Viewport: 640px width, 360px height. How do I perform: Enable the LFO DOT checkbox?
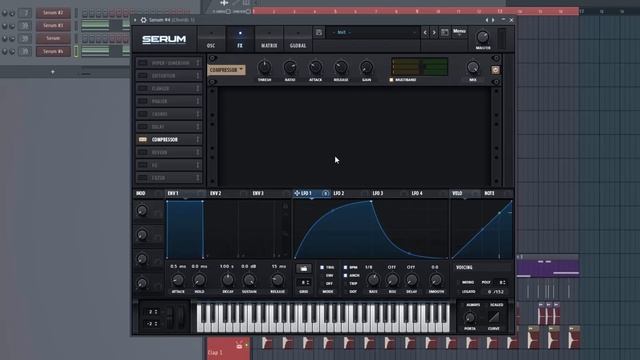tap(346, 291)
